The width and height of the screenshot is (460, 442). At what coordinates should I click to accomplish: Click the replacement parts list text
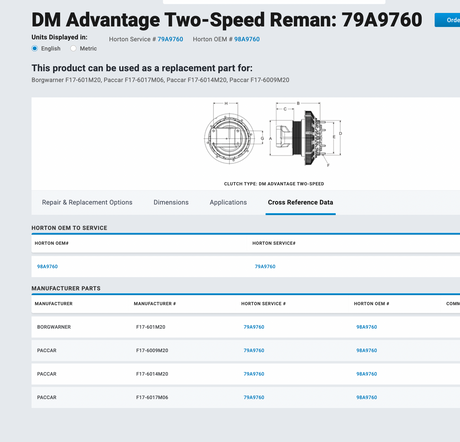click(160, 80)
